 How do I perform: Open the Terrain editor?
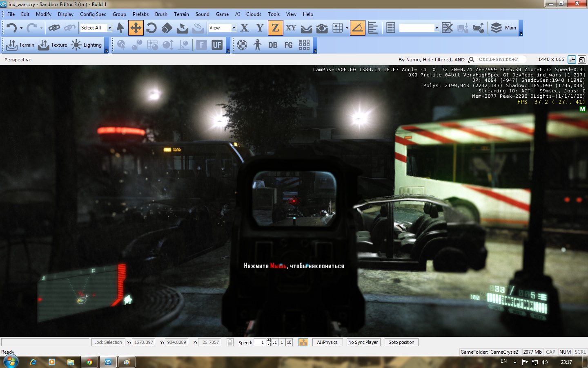(x=20, y=45)
